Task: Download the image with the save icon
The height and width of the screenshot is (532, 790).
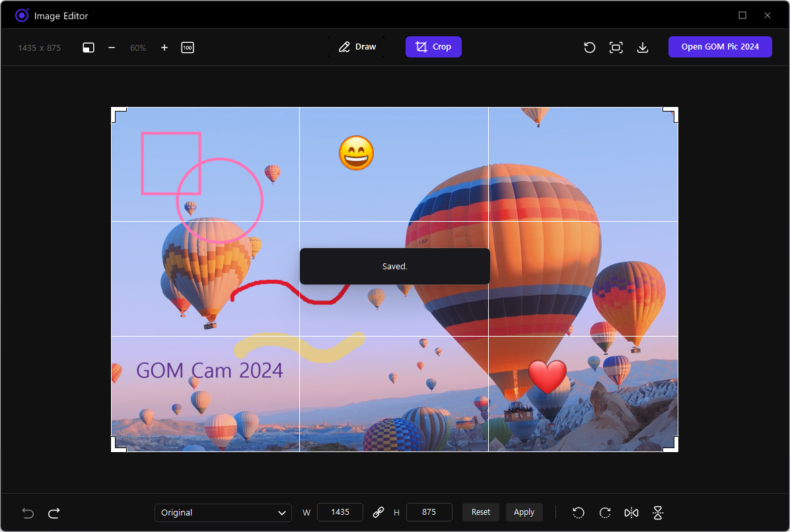Action: (642, 48)
